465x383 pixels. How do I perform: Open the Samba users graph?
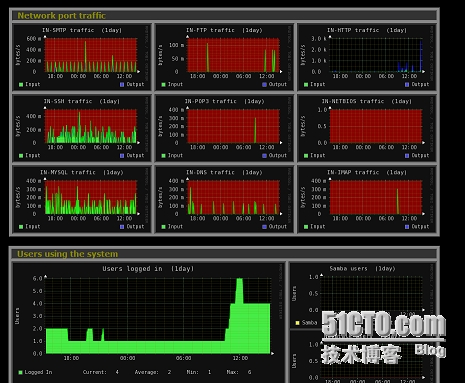(x=363, y=295)
